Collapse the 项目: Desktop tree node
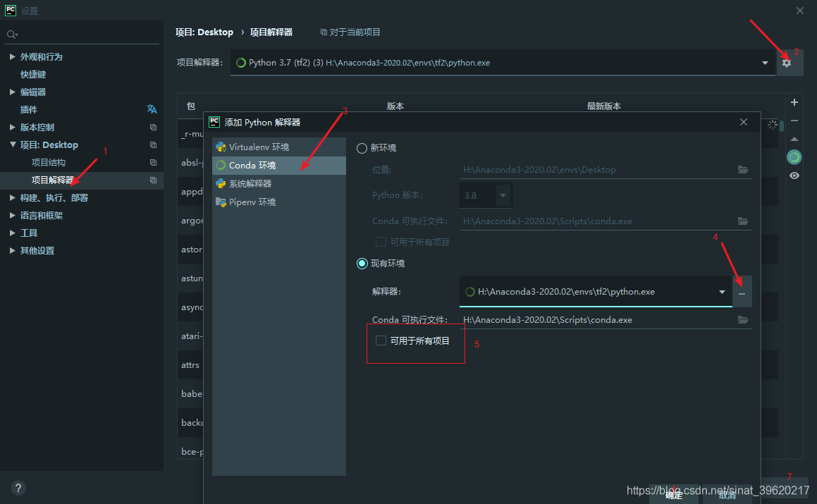Viewport: 817px width, 504px height. coord(13,145)
